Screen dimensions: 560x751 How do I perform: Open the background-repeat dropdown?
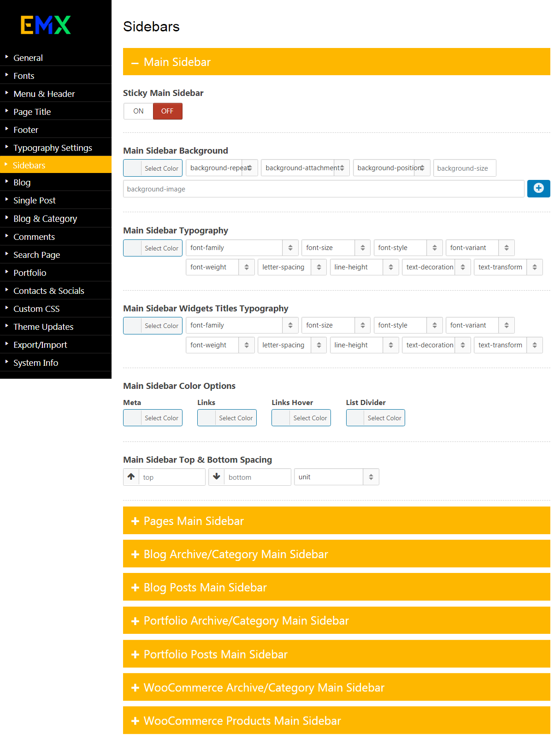[x=221, y=168]
